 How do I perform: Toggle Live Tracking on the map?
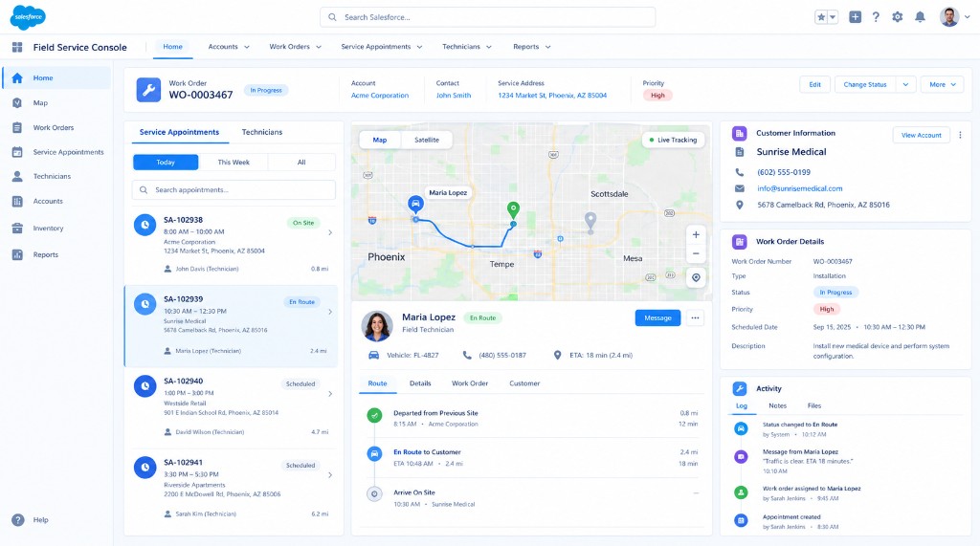point(673,140)
